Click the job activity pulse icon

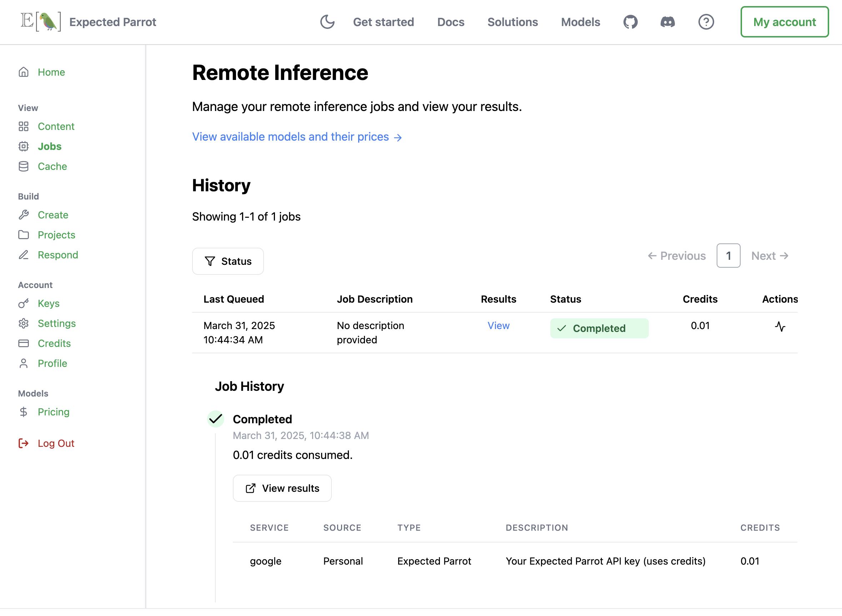[780, 327]
